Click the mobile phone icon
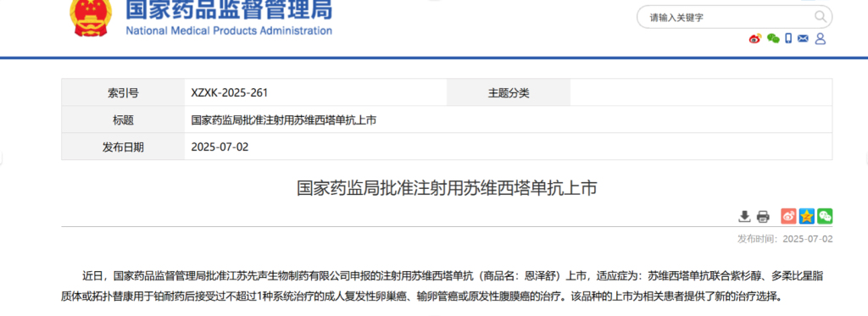The image size is (868, 316). 788,39
